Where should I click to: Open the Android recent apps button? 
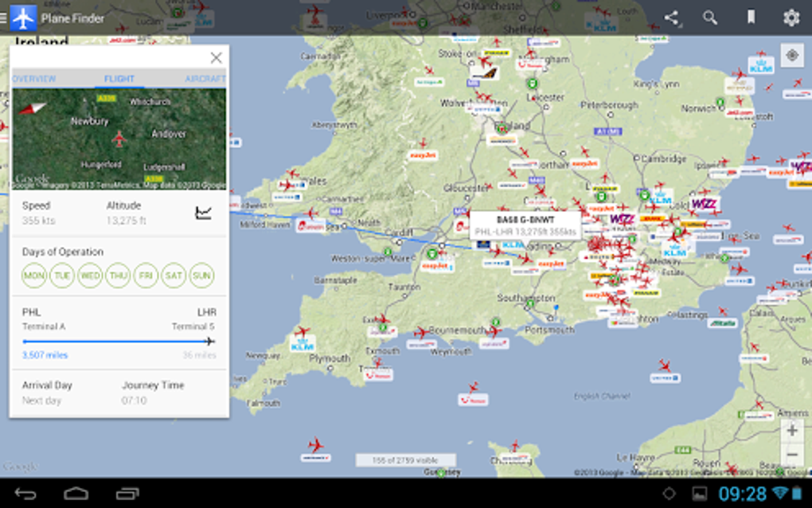pos(127,494)
